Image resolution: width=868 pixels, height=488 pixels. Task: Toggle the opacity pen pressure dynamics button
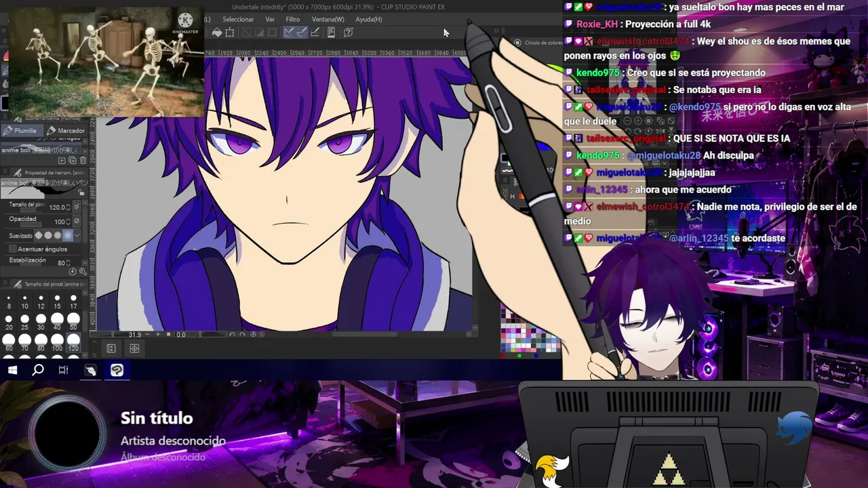(x=76, y=222)
